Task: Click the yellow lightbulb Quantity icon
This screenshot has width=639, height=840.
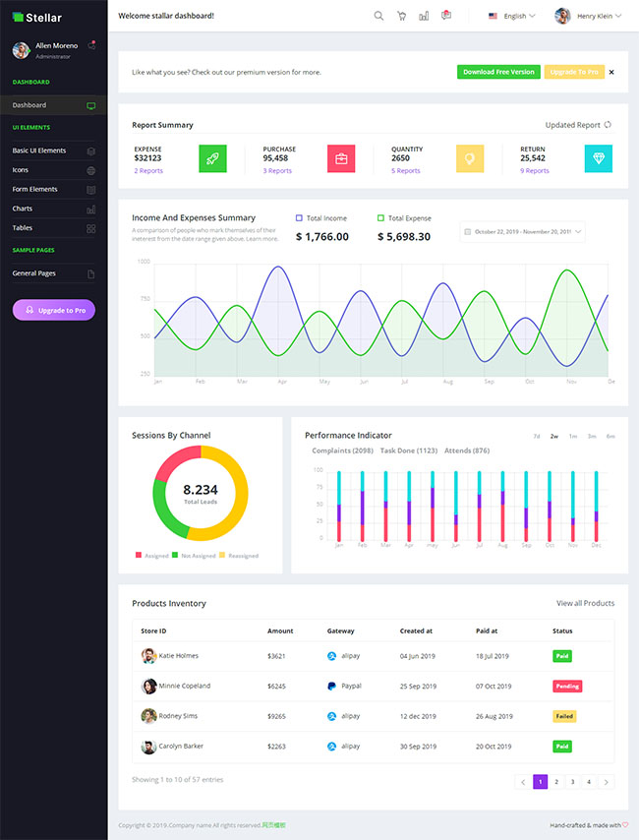Action: (x=470, y=158)
